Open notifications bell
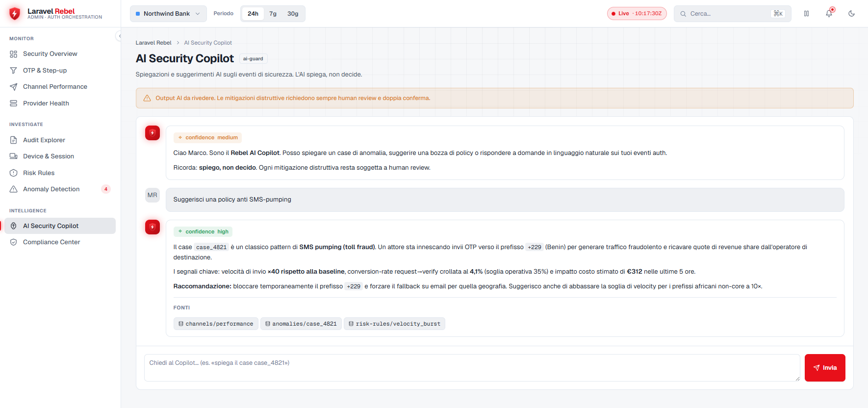This screenshot has height=408, width=868. pos(829,14)
